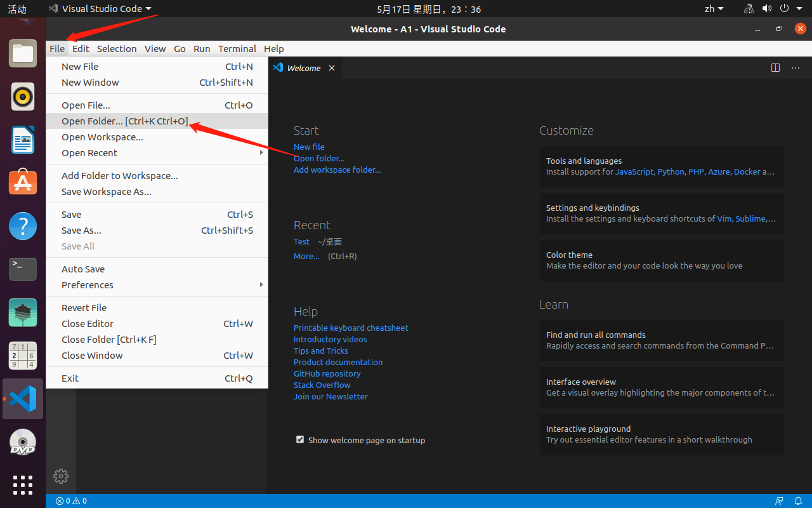Viewport: 812px width, 508px height.
Task: Show applications grid in the dock
Action: (x=23, y=485)
